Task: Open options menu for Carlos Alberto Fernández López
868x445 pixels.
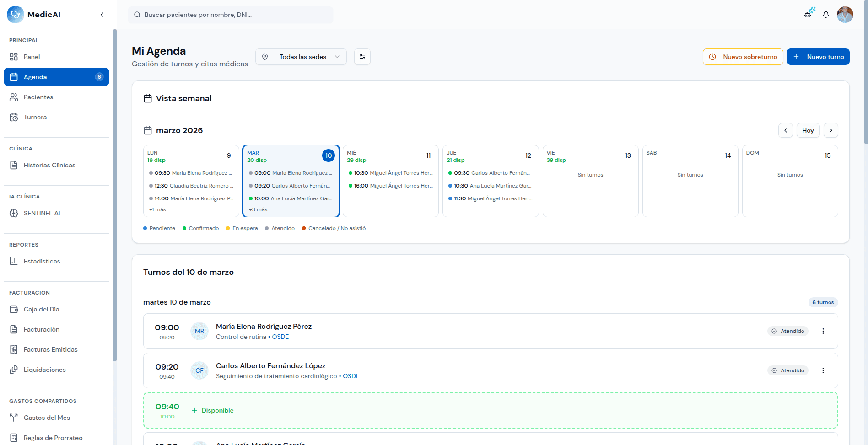Action: 823,370
